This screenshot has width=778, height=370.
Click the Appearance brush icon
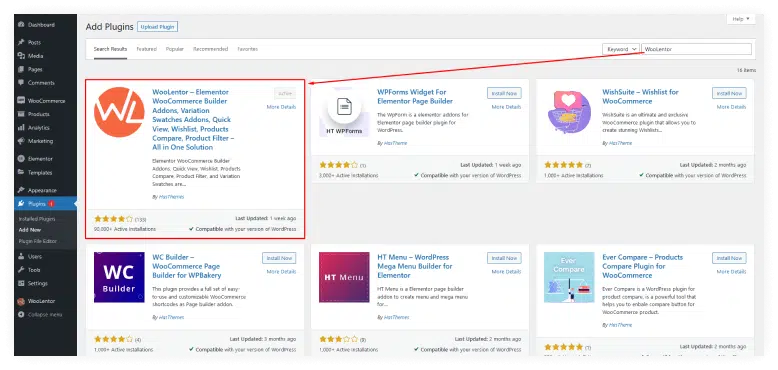point(21,190)
